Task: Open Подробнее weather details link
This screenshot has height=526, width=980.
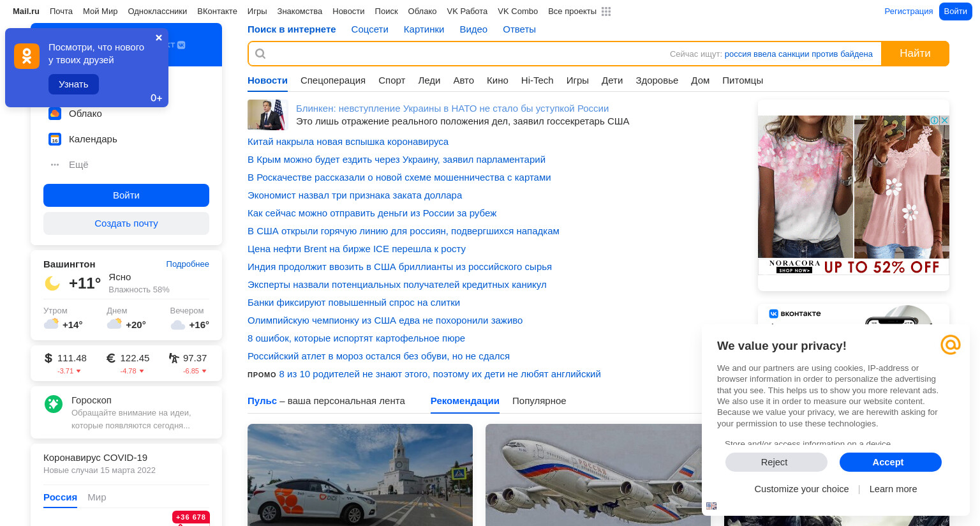Action: coord(188,264)
